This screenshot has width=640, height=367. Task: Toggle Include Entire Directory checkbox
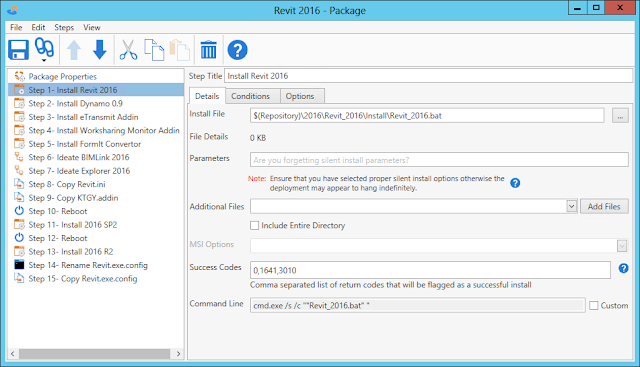point(254,225)
